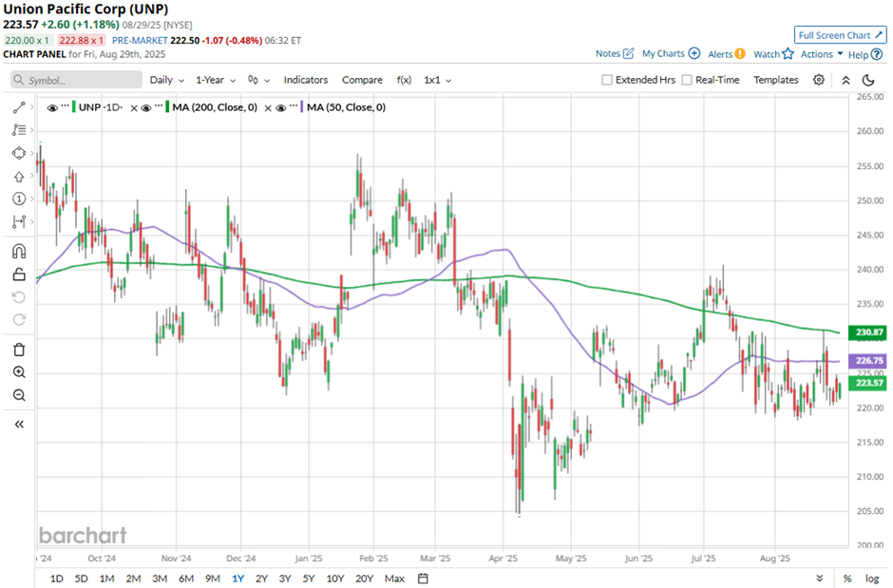The image size is (893, 588).
Task: Select the shapes polygon drawing tool
Action: (19, 153)
